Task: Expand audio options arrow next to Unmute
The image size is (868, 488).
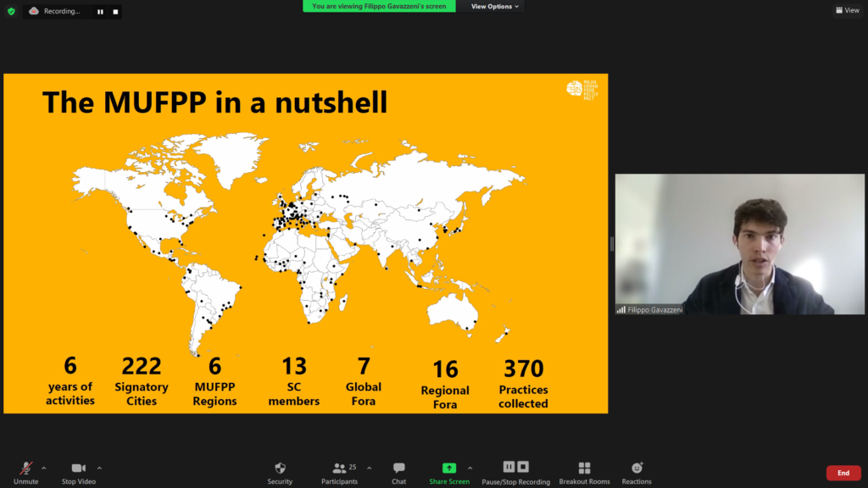Action: coord(44,468)
